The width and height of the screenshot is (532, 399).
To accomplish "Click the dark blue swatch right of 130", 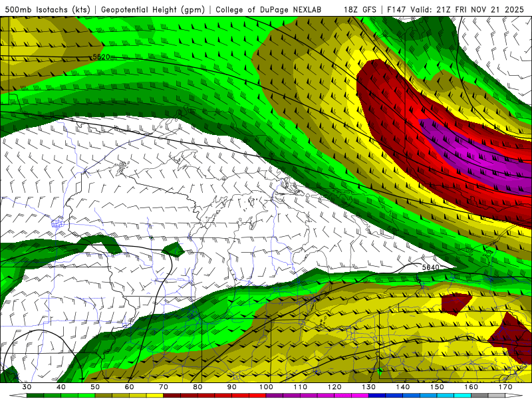I will [377, 396].
